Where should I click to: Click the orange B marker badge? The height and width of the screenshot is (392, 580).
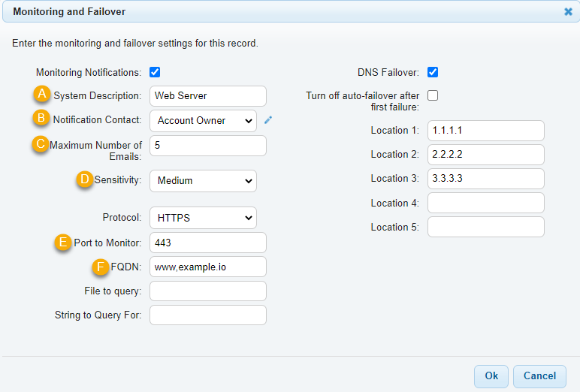click(x=41, y=118)
